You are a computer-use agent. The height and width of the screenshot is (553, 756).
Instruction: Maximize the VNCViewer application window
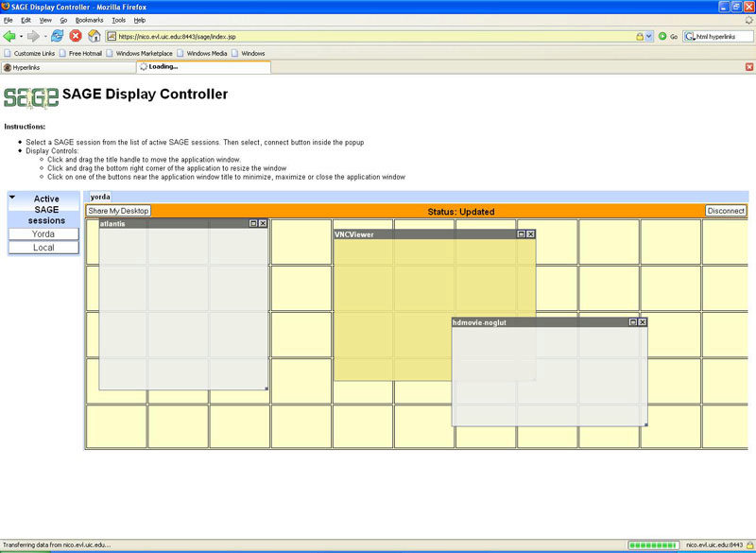point(522,233)
